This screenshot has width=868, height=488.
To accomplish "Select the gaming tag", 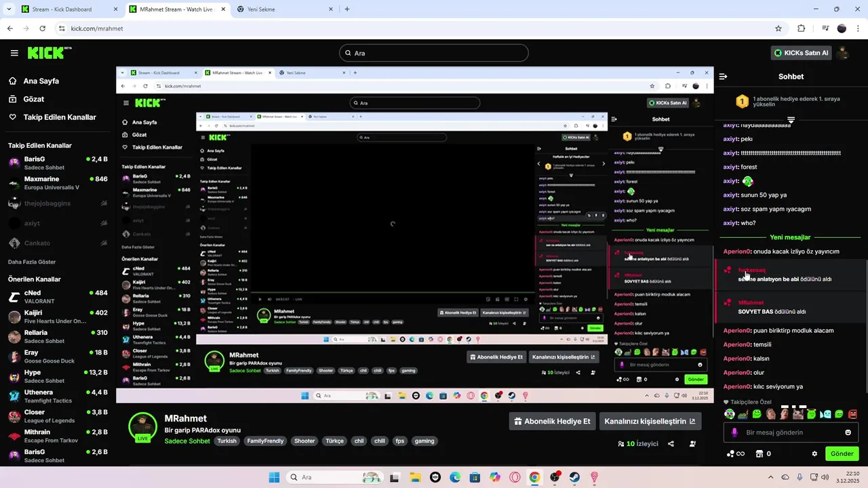I will pyautogui.click(x=425, y=441).
